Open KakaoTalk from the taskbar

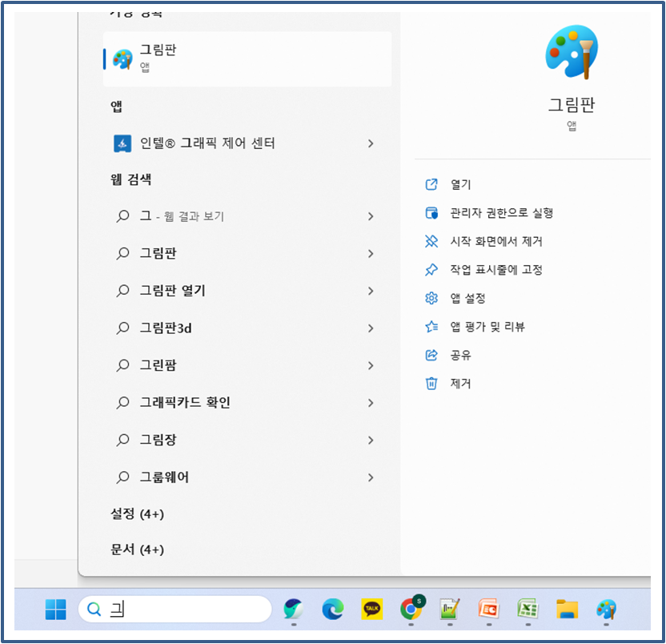pyautogui.click(x=373, y=610)
